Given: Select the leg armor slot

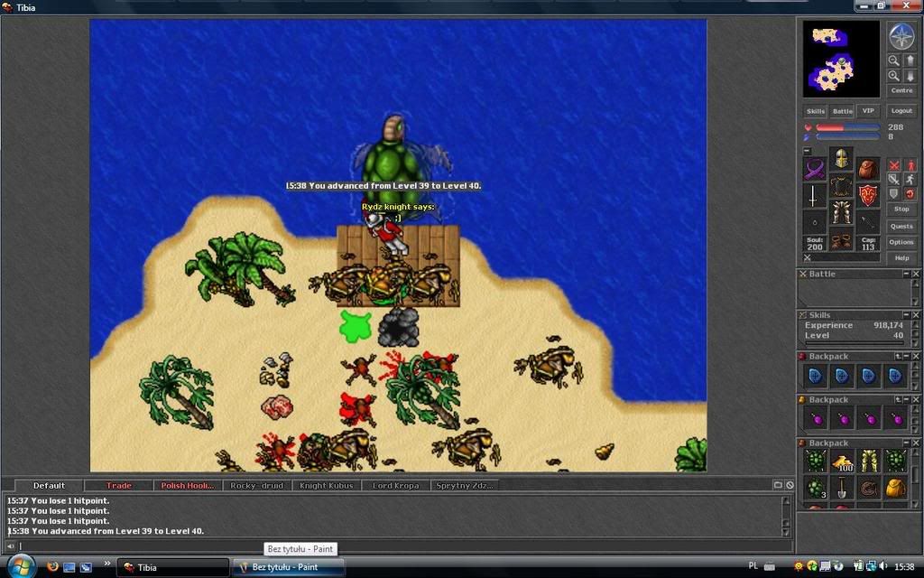Looking at the screenshot, I should [x=842, y=213].
